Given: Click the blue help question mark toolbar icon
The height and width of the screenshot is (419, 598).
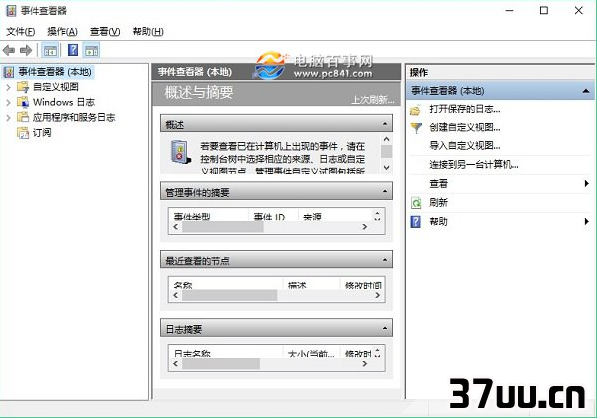Looking at the screenshot, I should [x=73, y=50].
